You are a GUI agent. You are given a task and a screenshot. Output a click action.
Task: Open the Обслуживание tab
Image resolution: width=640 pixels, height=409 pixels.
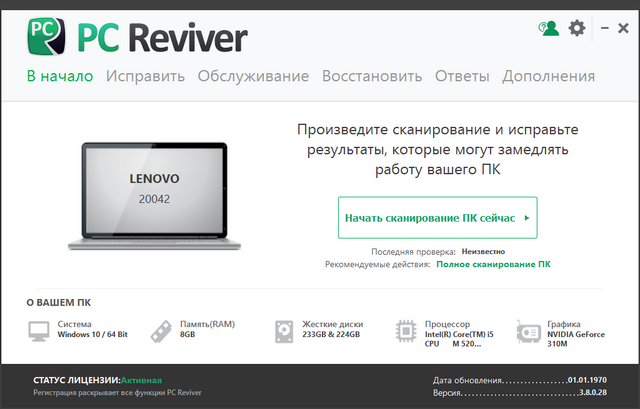tap(253, 76)
